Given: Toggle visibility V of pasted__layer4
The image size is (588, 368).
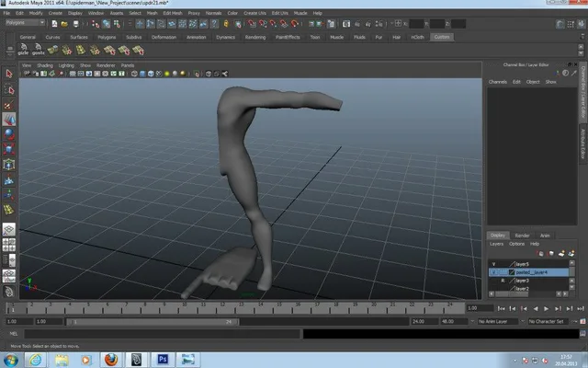Looking at the screenshot, I should 493,272.
